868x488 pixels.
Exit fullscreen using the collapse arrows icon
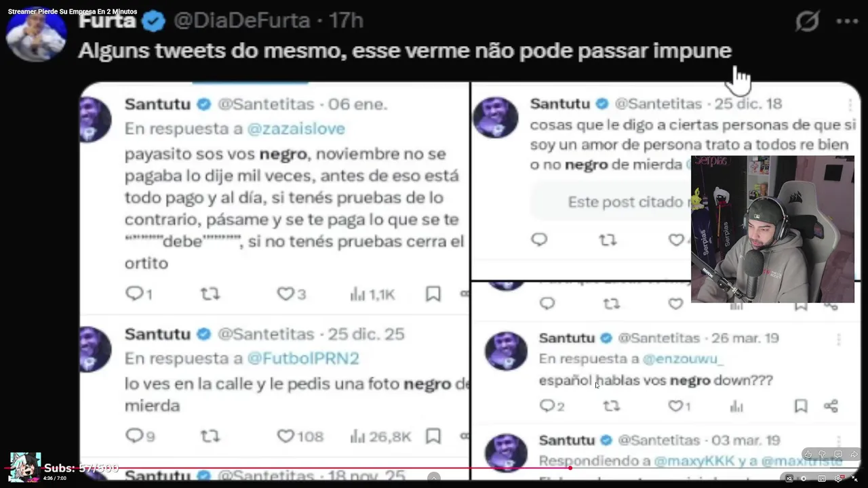854,479
